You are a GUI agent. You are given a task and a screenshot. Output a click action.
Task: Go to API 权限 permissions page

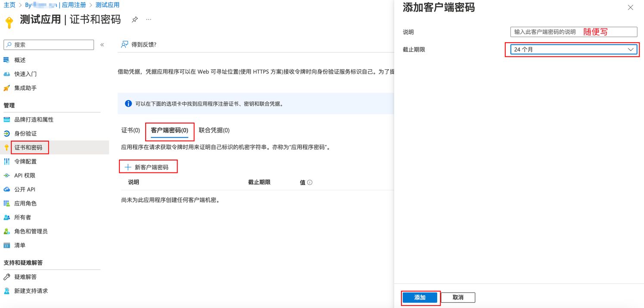click(25, 176)
